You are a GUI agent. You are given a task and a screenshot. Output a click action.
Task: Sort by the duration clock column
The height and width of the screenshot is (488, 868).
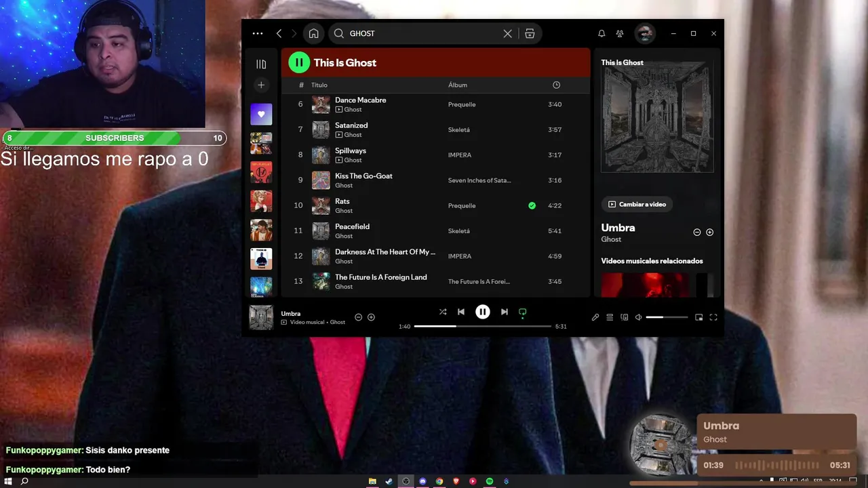coord(556,85)
